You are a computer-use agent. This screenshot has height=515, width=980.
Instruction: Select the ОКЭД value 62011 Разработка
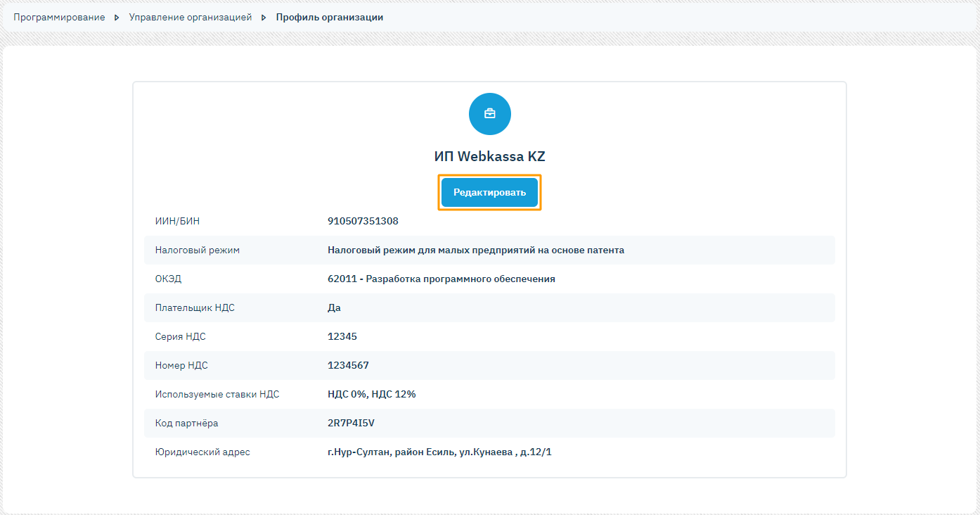pos(441,279)
